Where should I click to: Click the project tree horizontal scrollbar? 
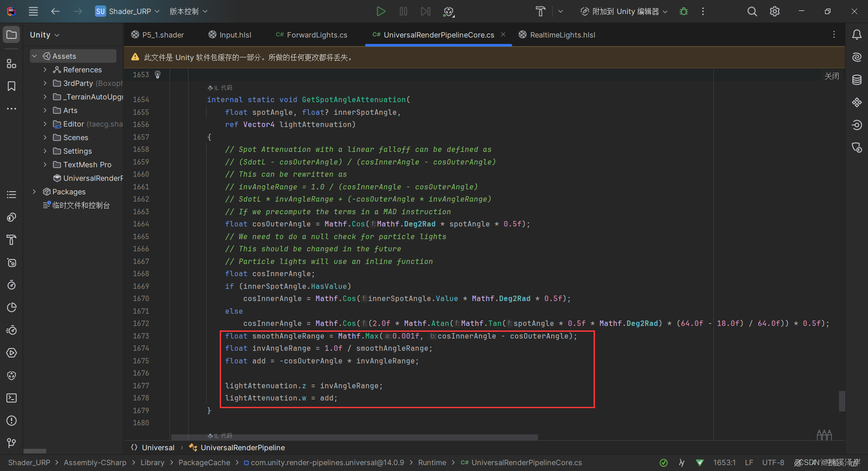point(35,451)
